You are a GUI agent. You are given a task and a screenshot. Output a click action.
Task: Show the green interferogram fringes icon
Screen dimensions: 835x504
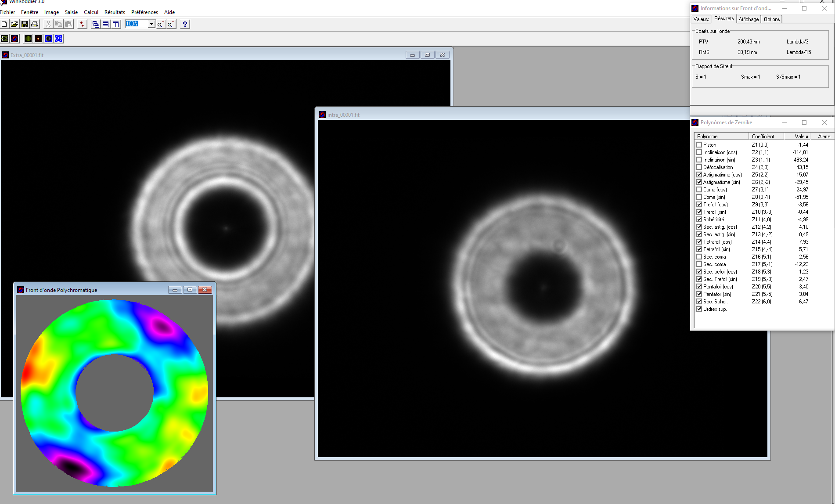[x=28, y=39]
